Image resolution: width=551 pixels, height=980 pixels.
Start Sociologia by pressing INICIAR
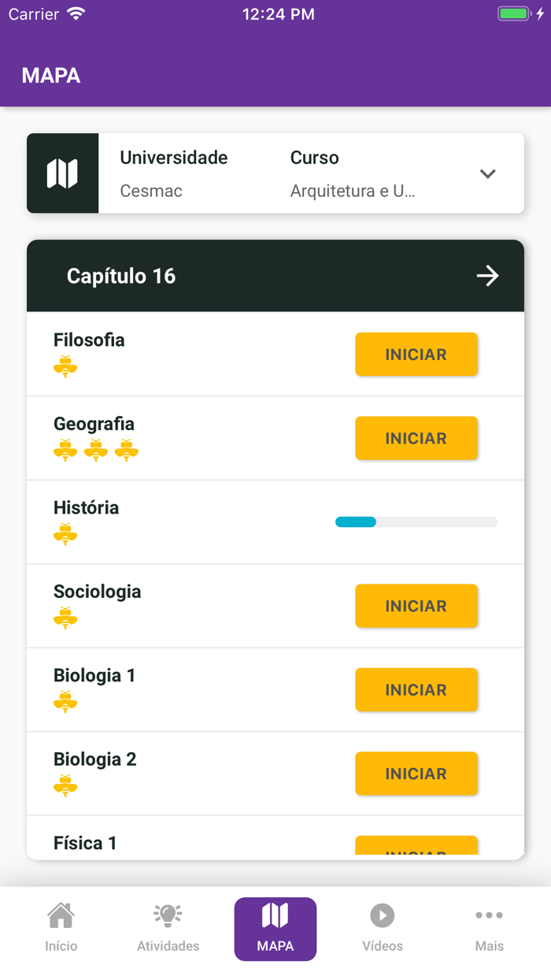point(416,606)
